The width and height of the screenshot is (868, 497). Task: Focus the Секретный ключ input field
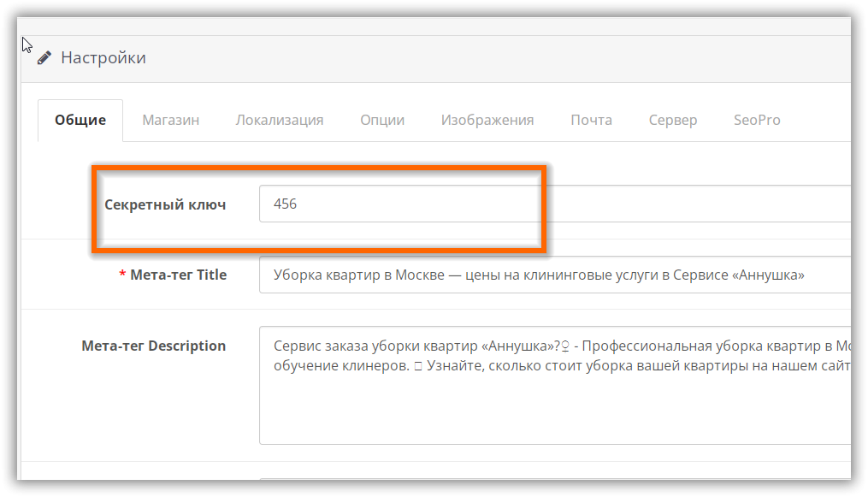[x=556, y=204]
